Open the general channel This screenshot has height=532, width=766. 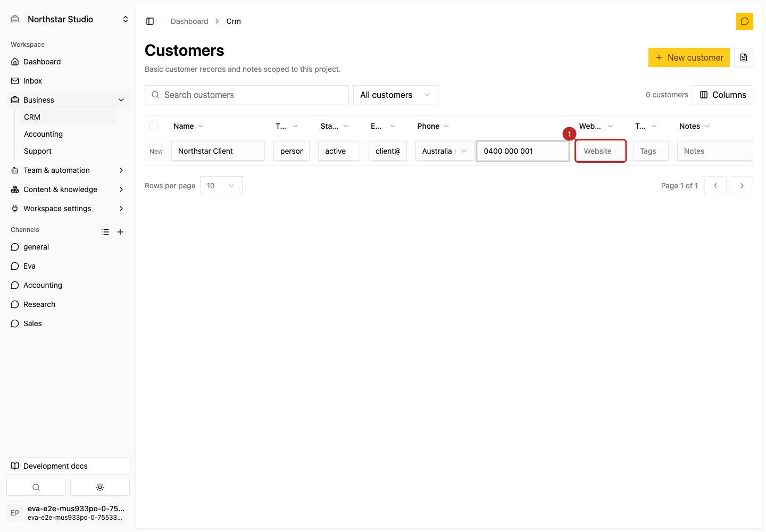pyautogui.click(x=68, y=247)
